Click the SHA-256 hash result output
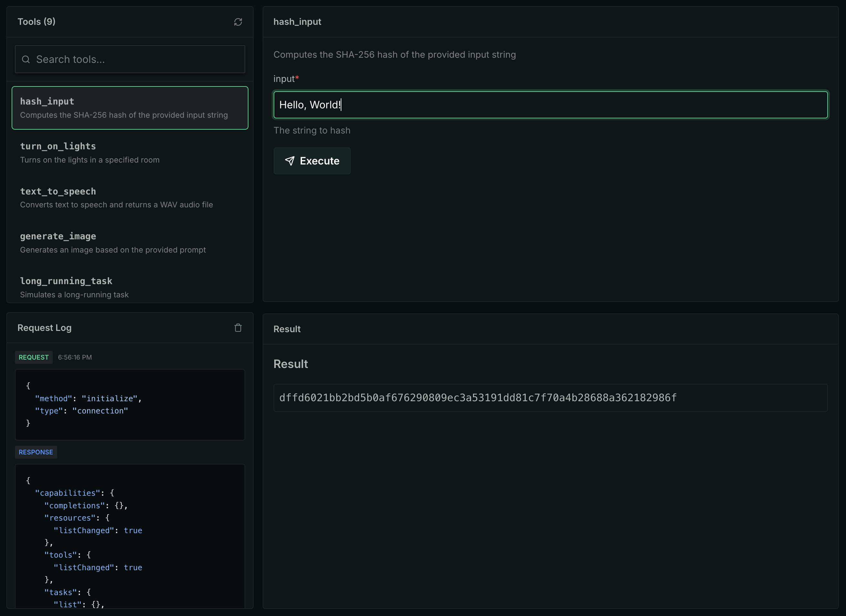The image size is (846, 616). point(478,398)
